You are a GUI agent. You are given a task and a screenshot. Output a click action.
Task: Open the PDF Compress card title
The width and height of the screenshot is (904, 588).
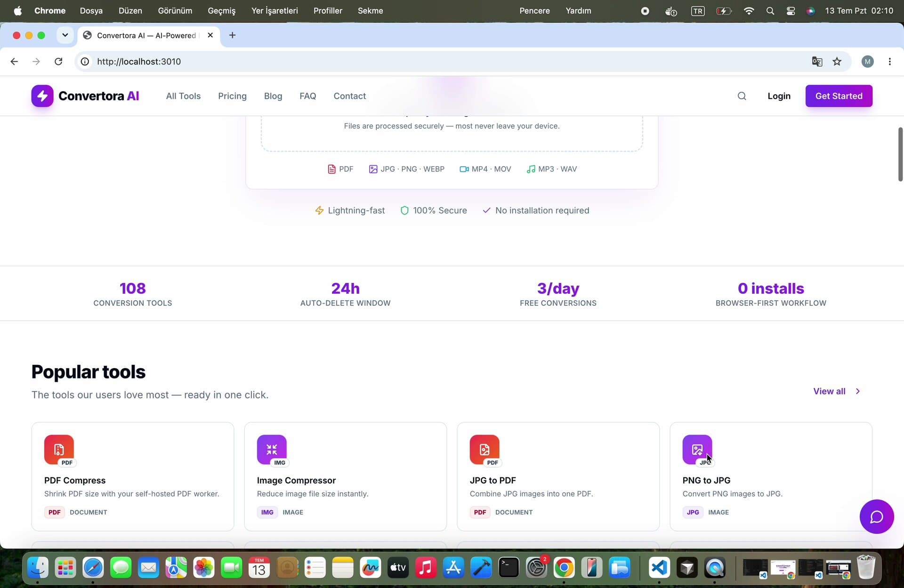(75, 481)
